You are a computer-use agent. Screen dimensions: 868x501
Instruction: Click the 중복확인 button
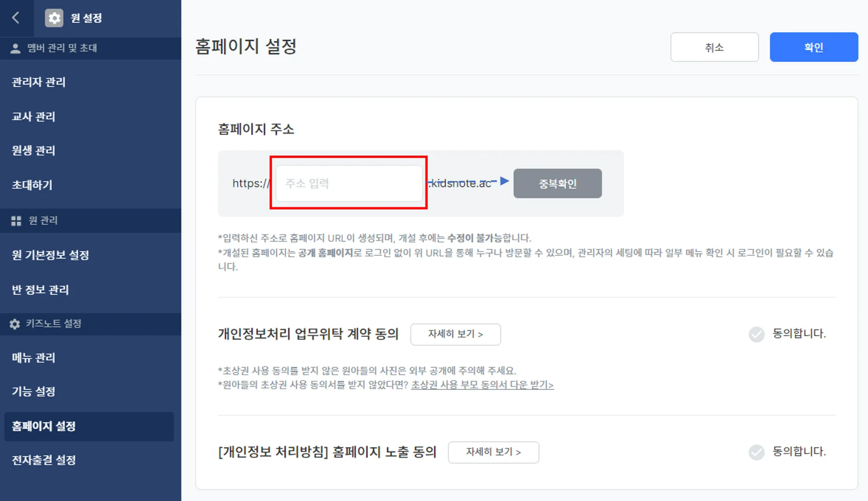pyautogui.click(x=557, y=184)
